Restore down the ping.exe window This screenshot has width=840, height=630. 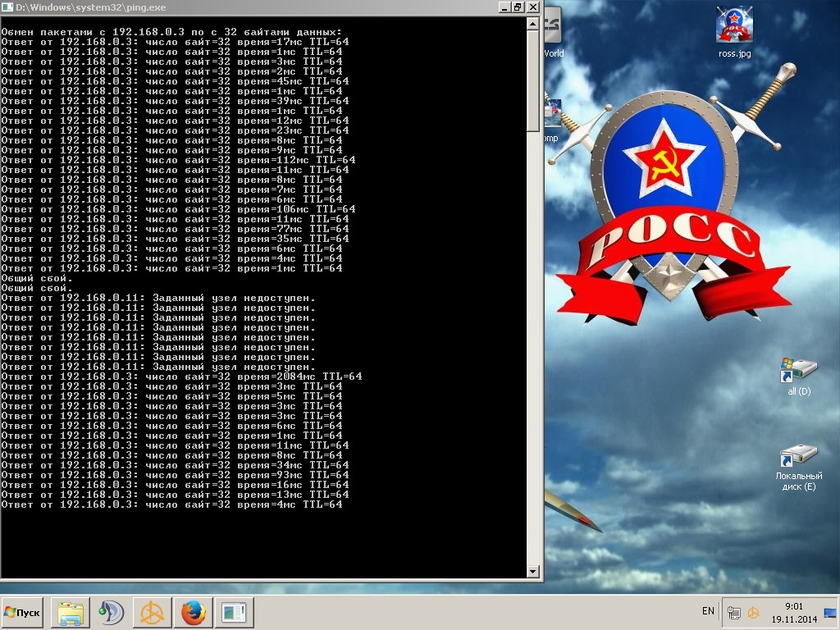pos(518,7)
